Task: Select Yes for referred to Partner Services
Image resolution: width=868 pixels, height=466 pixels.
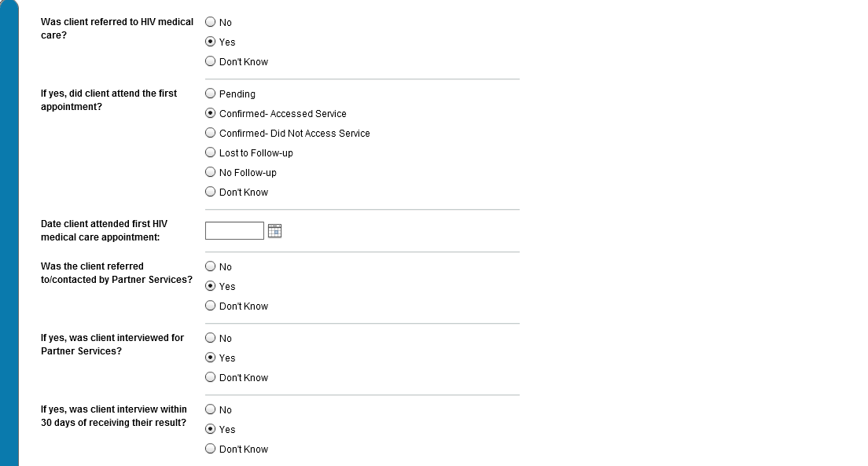Action: click(x=210, y=286)
